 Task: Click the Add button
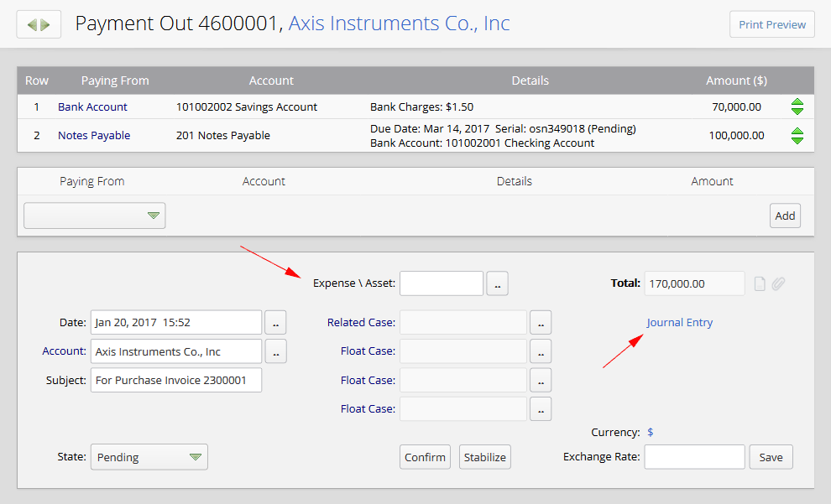pos(785,216)
